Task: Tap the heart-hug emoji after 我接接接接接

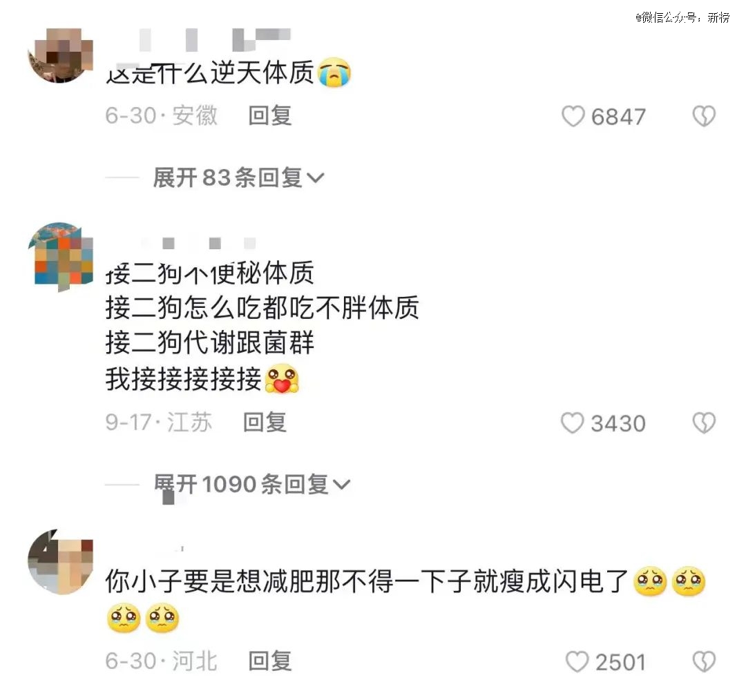Action: pyautogui.click(x=282, y=379)
